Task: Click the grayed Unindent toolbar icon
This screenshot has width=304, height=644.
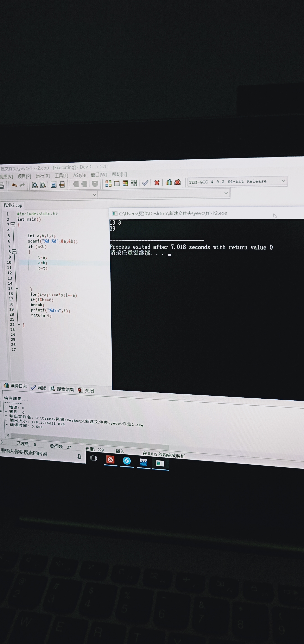Action: [x=84, y=184]
